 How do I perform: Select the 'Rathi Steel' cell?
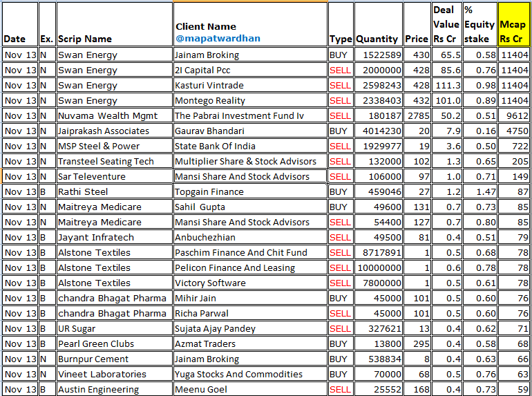[x=114, y=191]
